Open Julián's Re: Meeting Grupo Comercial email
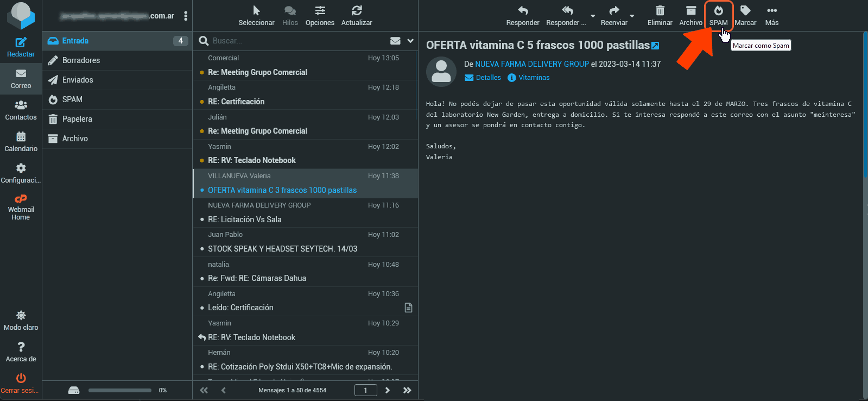The image size is (868, 401). [x=305, y=124]
